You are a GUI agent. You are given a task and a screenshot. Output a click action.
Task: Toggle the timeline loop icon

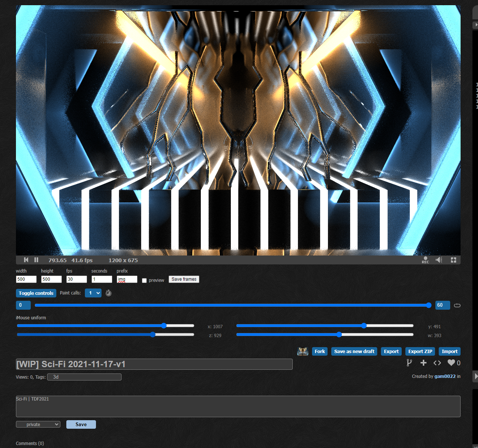pos(457,305)
